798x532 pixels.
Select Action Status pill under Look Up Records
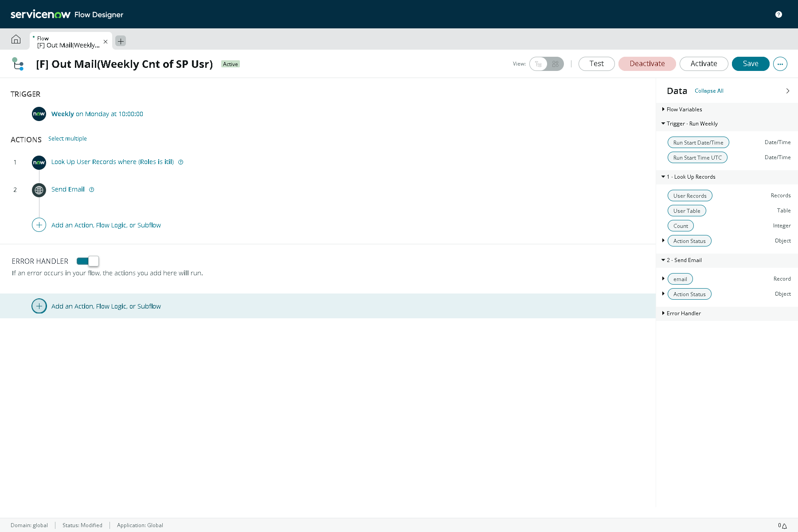click(689, 241)
